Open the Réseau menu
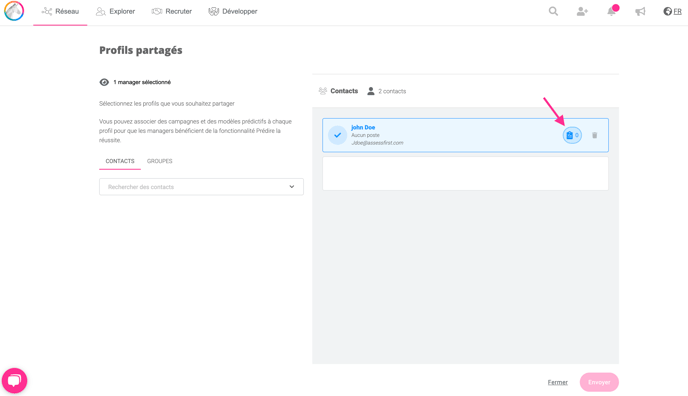Image resolution: width=688 pixels, height=396 pixels. (60, 11)
